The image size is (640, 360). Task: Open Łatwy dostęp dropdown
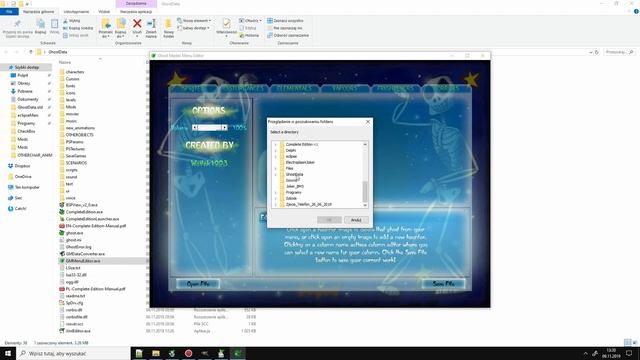pos(193,28)
